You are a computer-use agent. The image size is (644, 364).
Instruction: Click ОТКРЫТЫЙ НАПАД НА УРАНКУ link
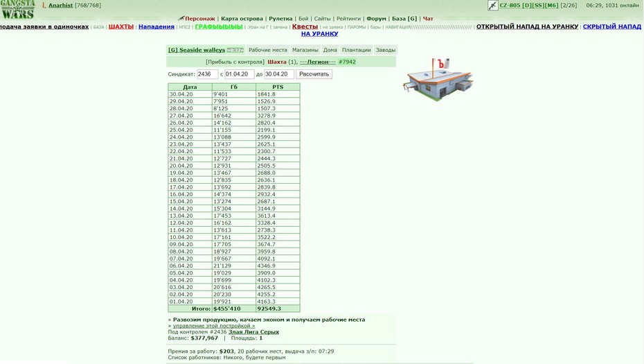point(527,26)
